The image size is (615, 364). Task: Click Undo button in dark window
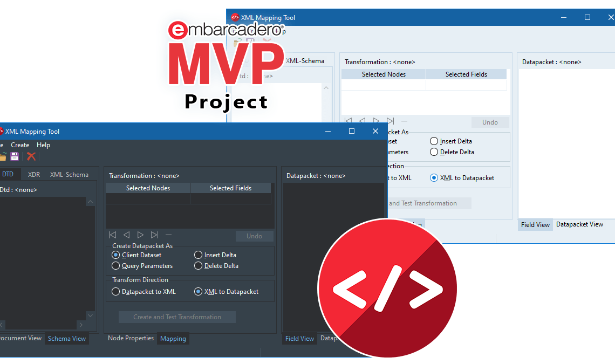point(254,236)
